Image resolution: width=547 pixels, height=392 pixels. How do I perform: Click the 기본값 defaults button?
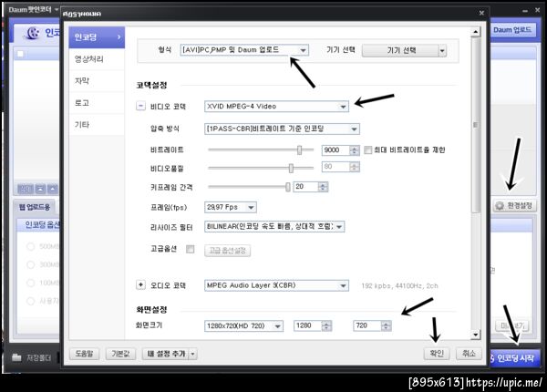pos(120,354)
